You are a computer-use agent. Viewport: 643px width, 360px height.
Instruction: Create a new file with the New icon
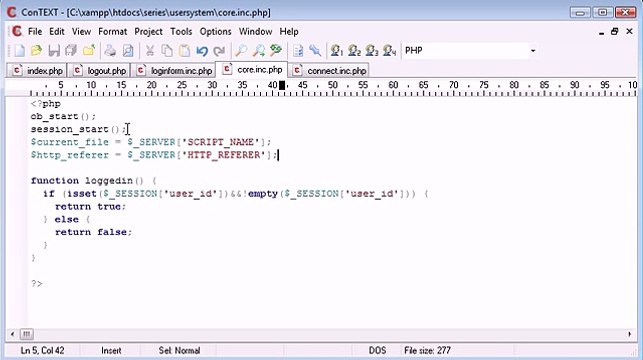click(x=19, y=51)
